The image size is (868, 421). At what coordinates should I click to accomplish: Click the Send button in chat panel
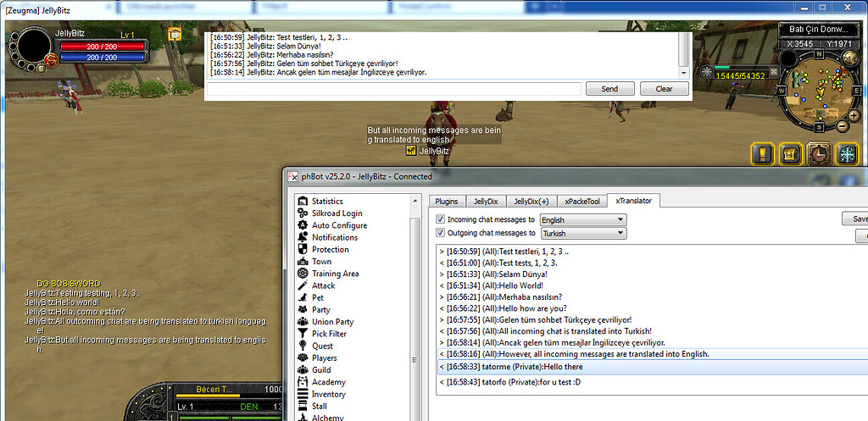(x=609, y=88)
